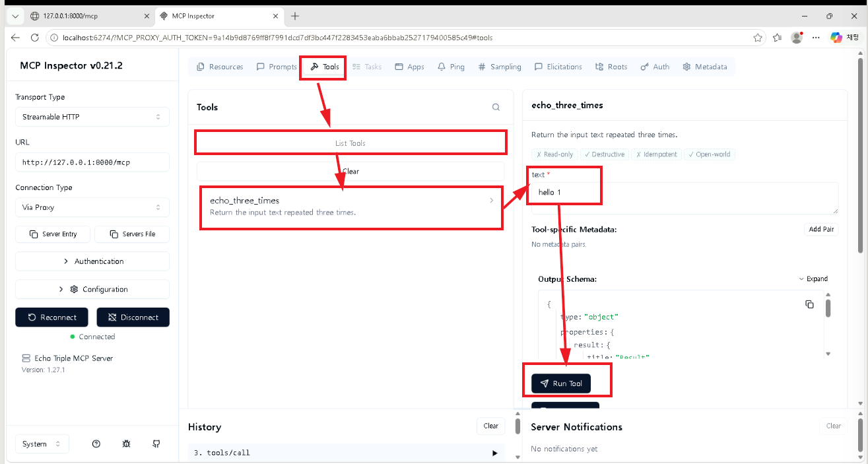Switch to the 127.0.0.1:8000/mcp browser tab
Screen dimensions: 868x464
click(x=89, y=16)
